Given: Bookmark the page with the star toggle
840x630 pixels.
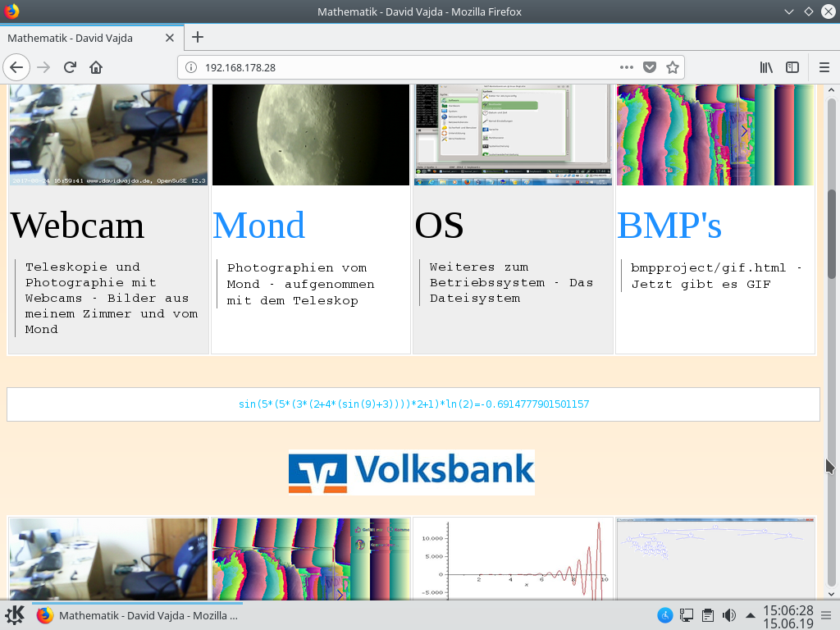Looking at the screenshot, I should 673,67.
